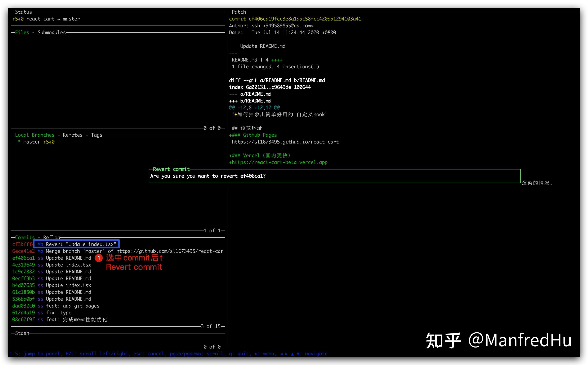Screen dimensions: 588x365
Task: Click the Revert commit confirmation dialog text
Action: tap(208, 176)
